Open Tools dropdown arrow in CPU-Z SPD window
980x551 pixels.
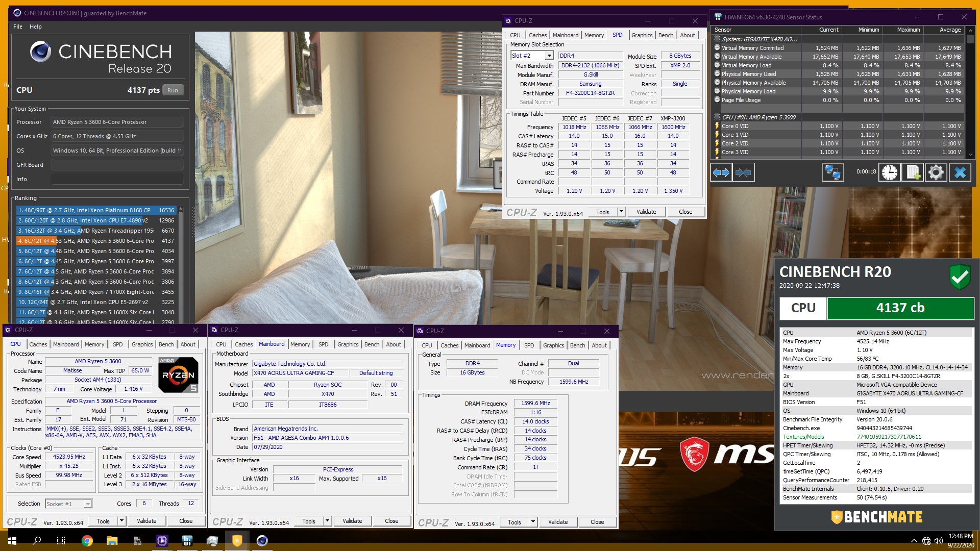coord(621,212)
